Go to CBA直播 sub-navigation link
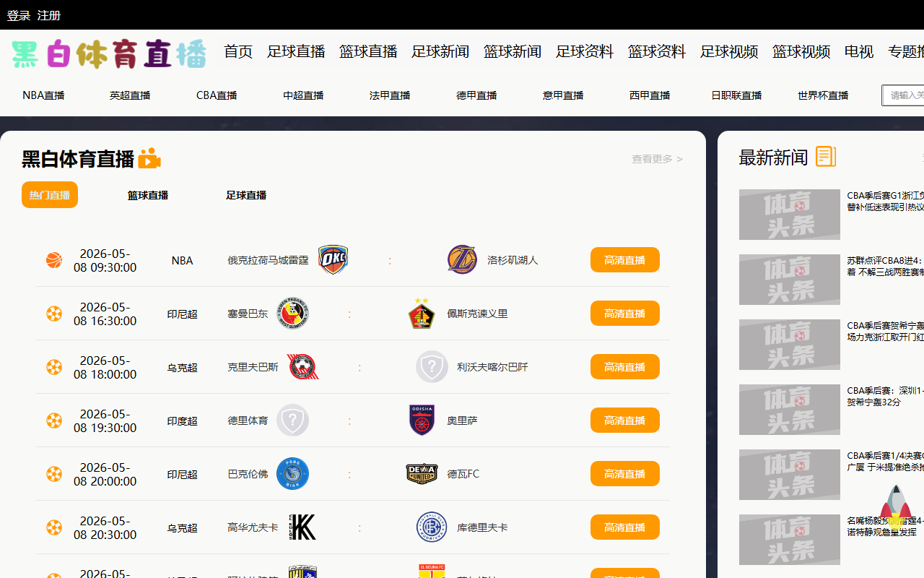924x578 pixels. (217, 95)
